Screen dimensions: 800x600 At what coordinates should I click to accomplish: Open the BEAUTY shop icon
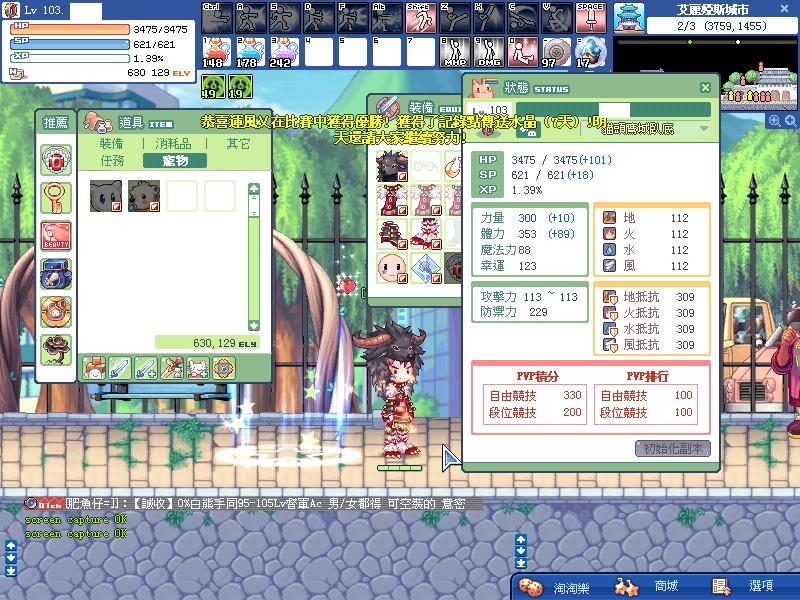click(x=56, y=236)
